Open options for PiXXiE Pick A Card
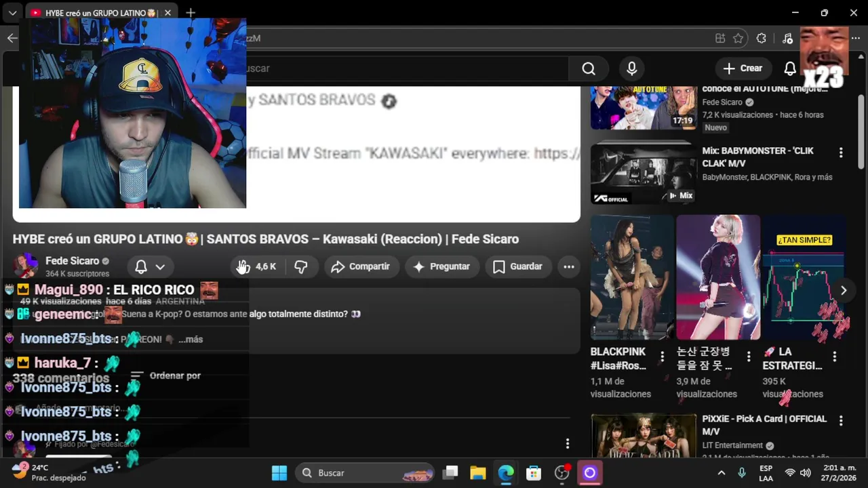The height and width of the screenshot is (488, 868). [x=841, y=421]
